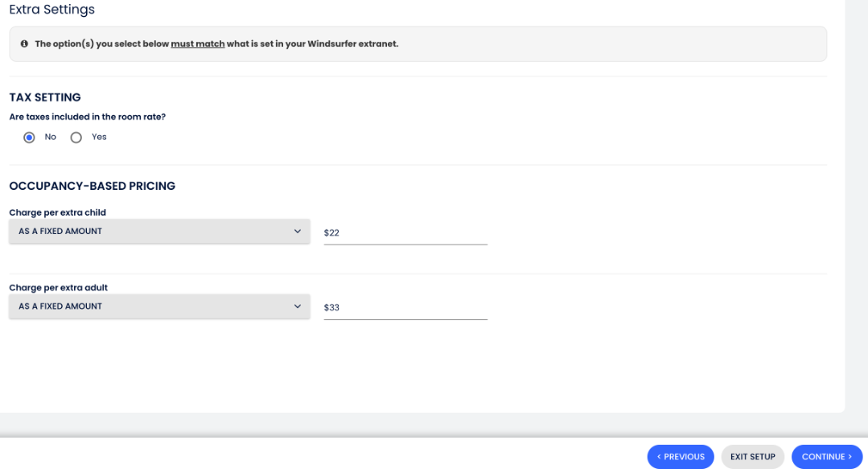The height and width of the screenshot is (473, 868).
Task: Click chevron arrow on extra adult dropdown
Action: (x=297, y=306)
